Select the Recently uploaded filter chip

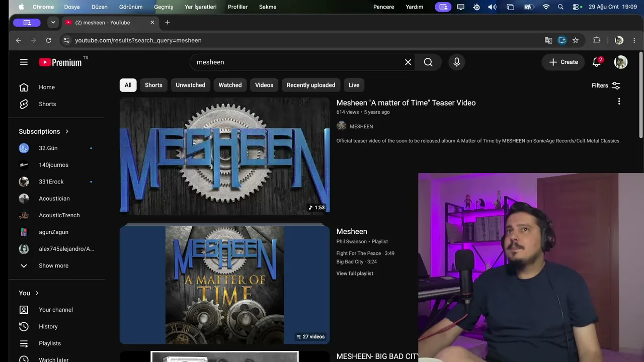311,85
